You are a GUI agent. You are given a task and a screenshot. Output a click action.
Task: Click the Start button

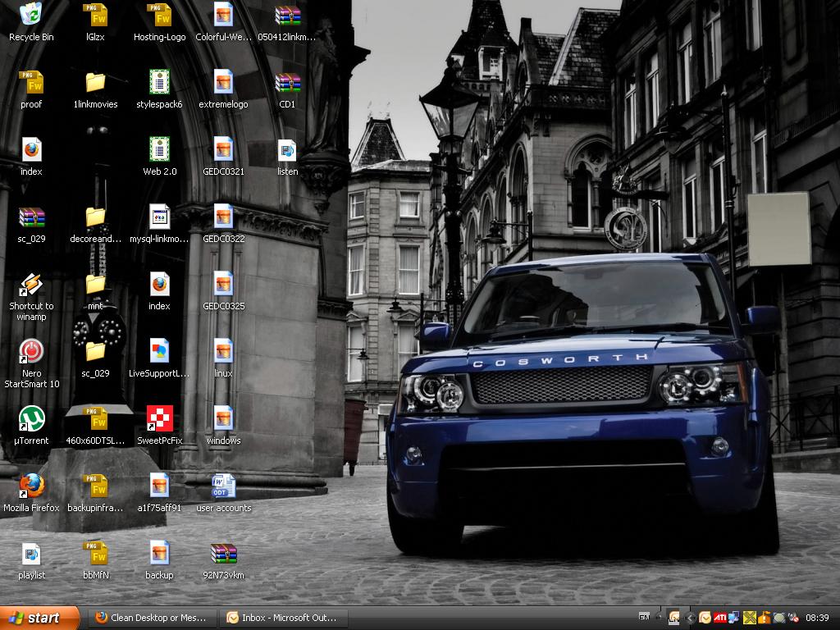point(39,618)
